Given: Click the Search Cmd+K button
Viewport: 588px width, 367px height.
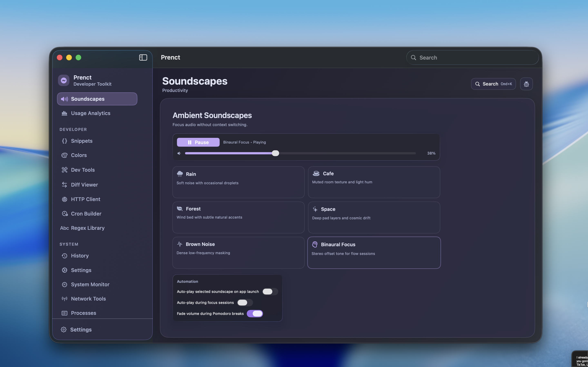Looking at the screenshot, I should (493, 84).
